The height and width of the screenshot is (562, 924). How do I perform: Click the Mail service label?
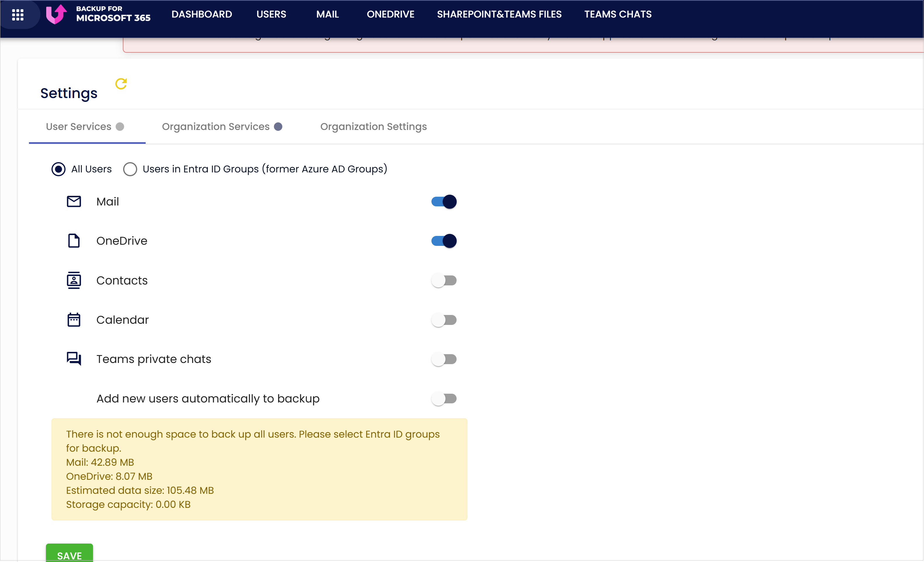108,202
